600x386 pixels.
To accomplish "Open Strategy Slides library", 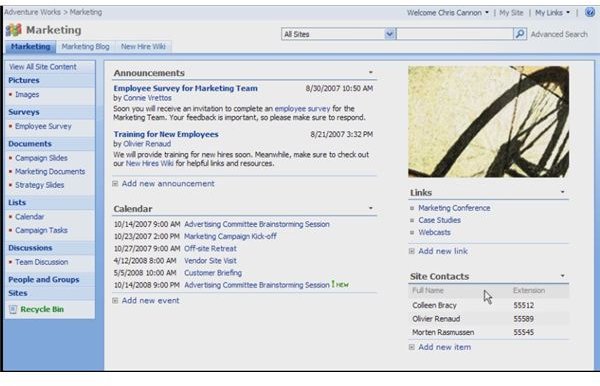I will click(40, 185).
